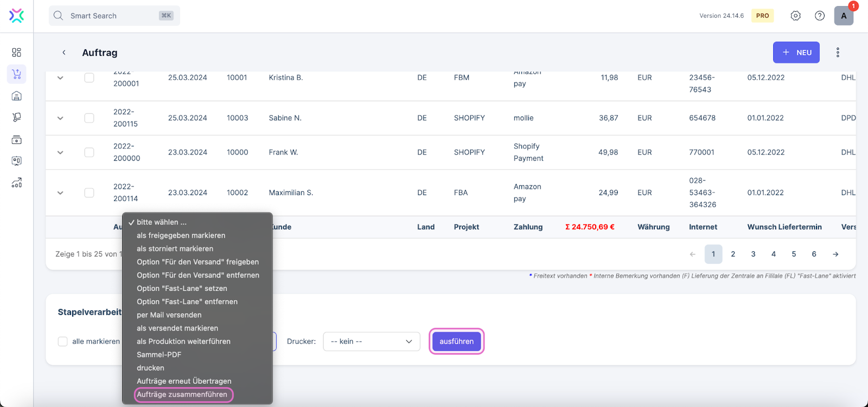The image size is (868, 407).
Task: Select the checkbox for Frank W. order
Action: click(90, 152)
